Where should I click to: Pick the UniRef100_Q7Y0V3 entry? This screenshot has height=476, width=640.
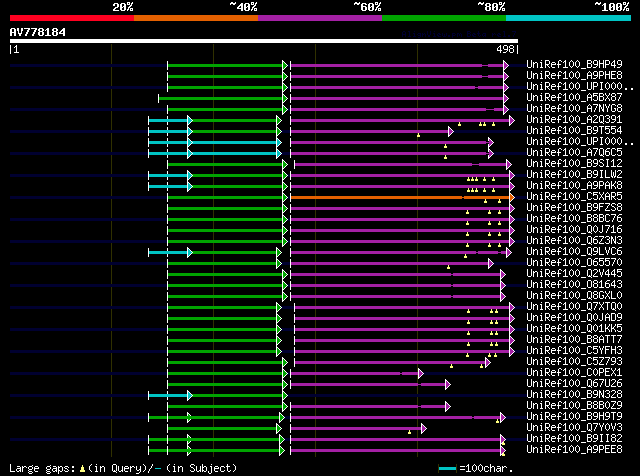pyautogui.click(x=574, y=428)
